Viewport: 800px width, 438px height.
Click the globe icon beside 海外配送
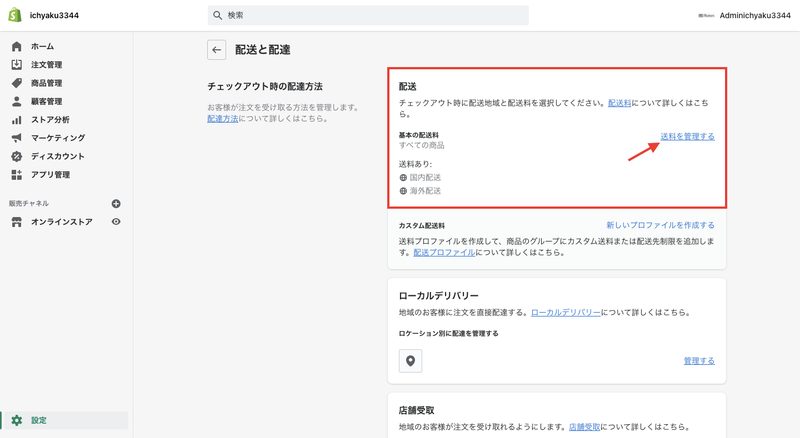[x=403, y=191]
